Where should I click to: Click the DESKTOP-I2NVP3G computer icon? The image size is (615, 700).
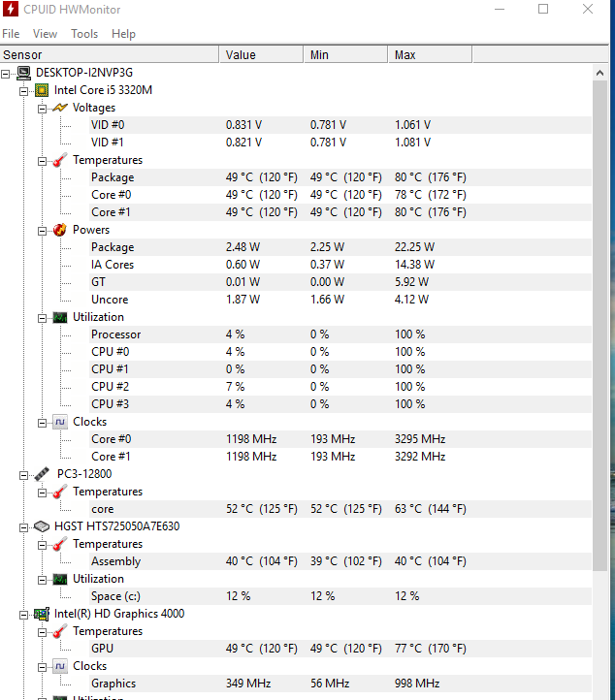(23, 73)
